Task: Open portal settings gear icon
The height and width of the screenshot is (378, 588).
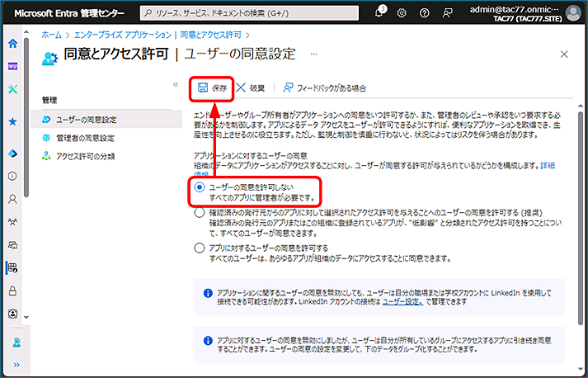Action: [402, 13]
